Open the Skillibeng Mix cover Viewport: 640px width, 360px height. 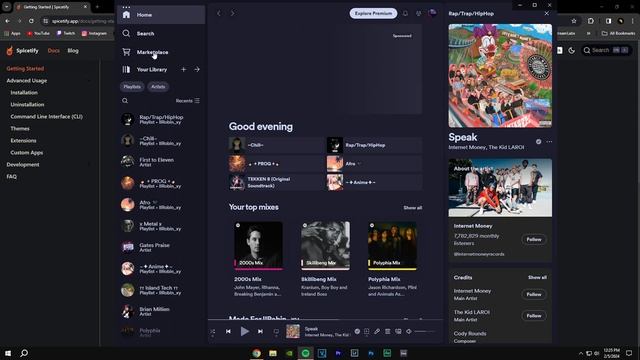tap(325, 245)
